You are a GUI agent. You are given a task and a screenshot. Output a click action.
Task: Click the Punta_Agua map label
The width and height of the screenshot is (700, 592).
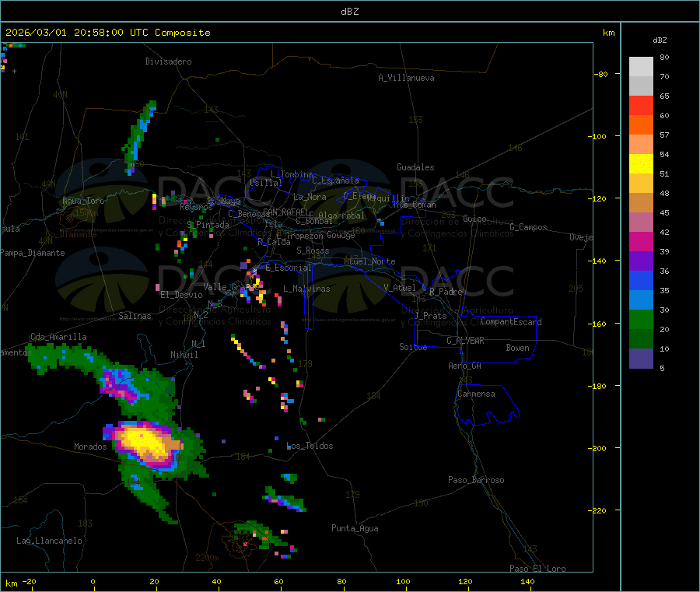click(x=355, y=528)
